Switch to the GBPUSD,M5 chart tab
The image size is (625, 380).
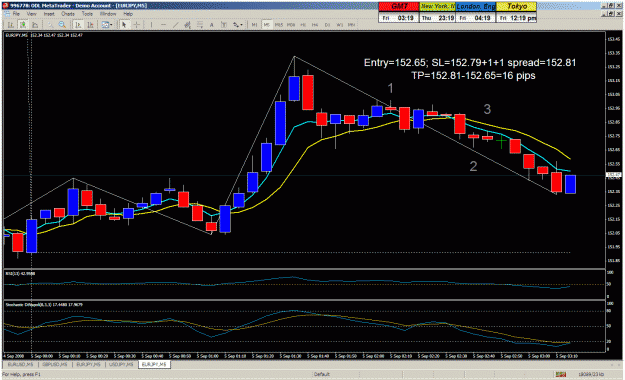pyautogui.click(x=55, y=364)
